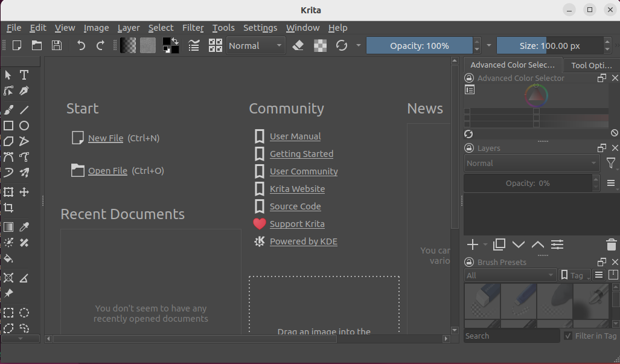Click the Redo arrow

click(100, 45)
